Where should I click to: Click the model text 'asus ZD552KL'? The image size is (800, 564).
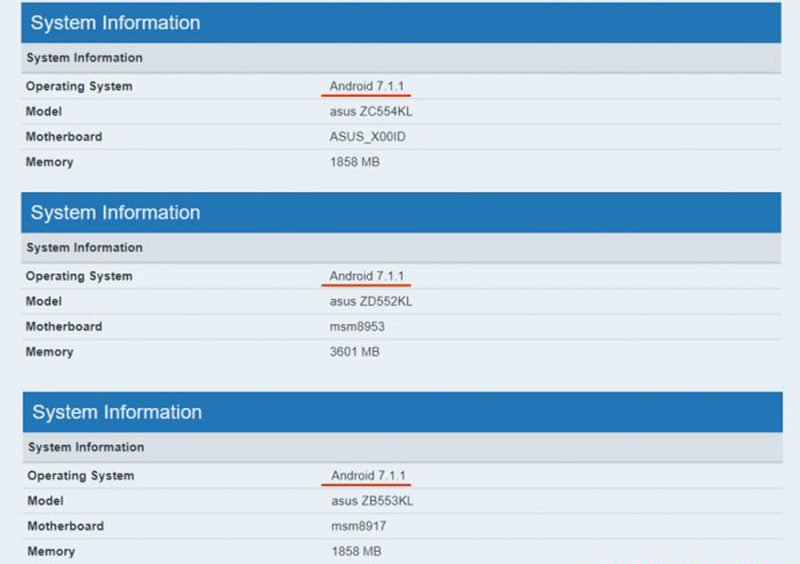(371, 301)
